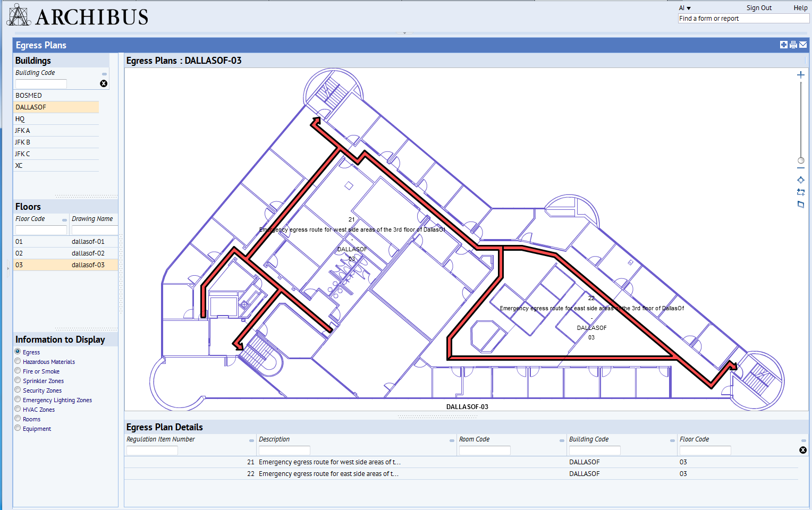Activate the zoom-window selection icon
This screenshot has height=510, width=812.
801,192
